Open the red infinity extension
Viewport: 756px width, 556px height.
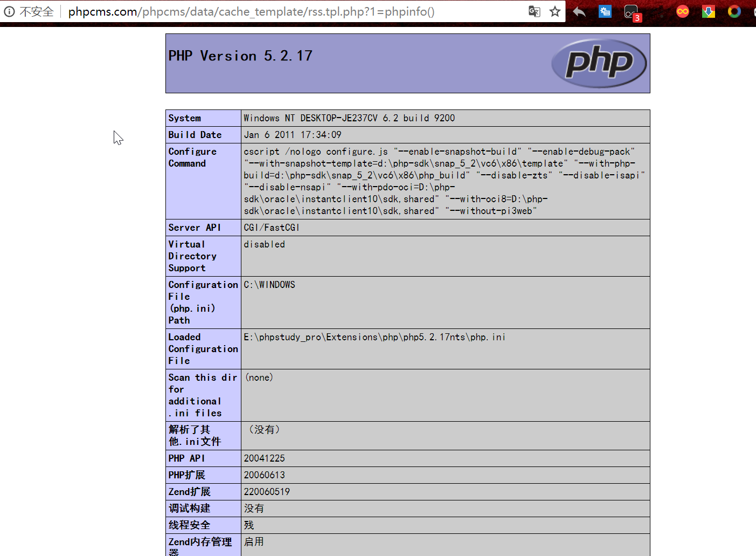pos(682,11)
